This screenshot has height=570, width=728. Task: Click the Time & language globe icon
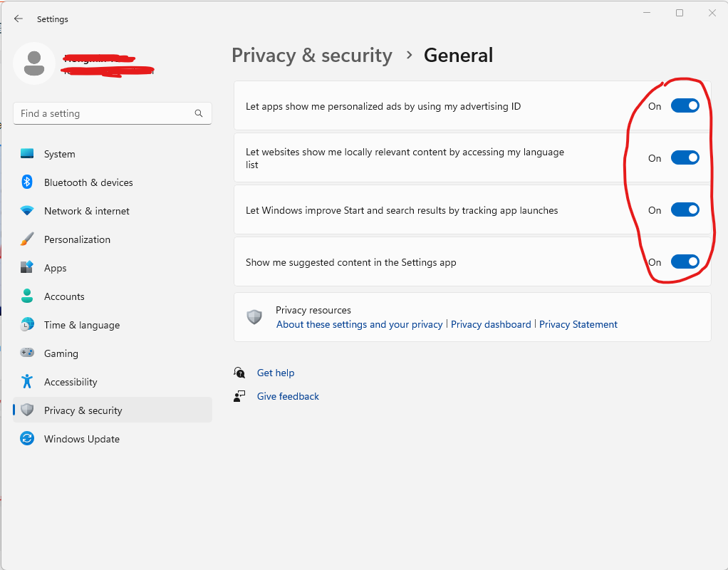27,324
